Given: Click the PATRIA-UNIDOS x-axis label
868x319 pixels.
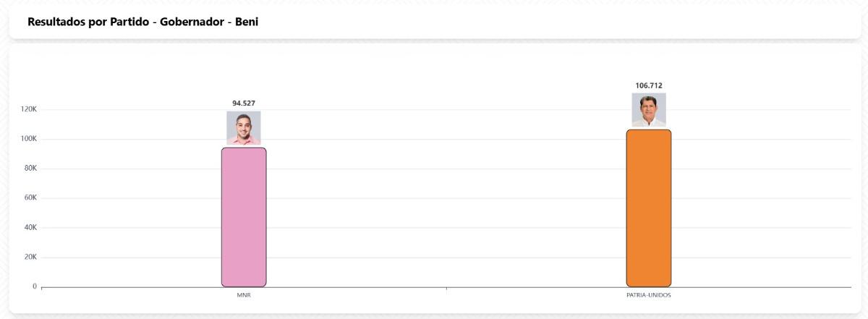Looking at the screenshot, I should (x=649, y=295).
